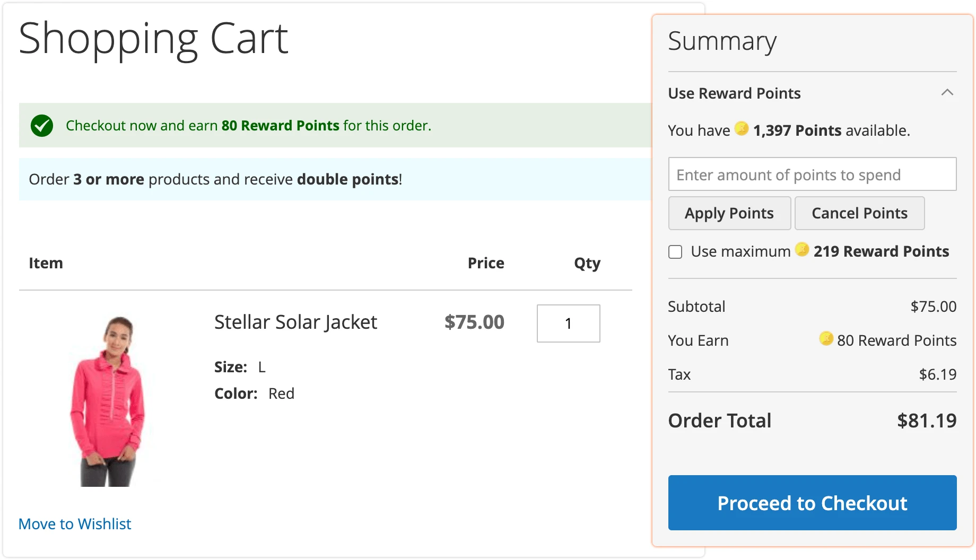
Task: Click the Apply Points button
Action: 729,213
